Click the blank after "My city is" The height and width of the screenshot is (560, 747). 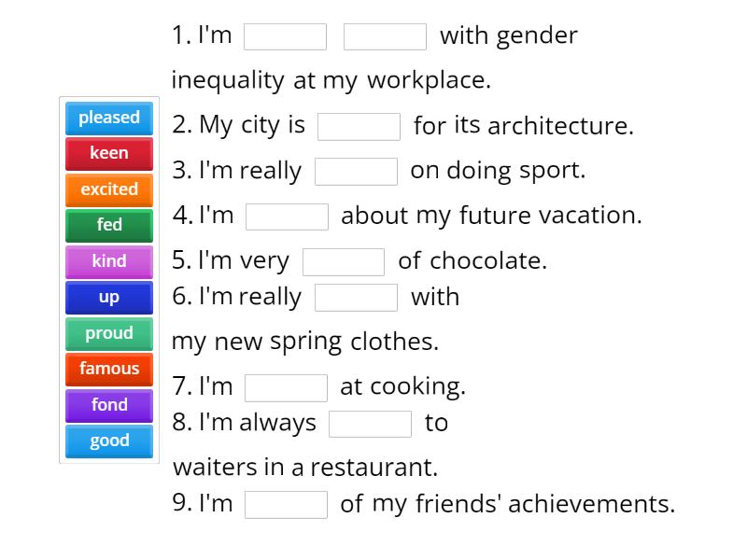pos(359,125)
